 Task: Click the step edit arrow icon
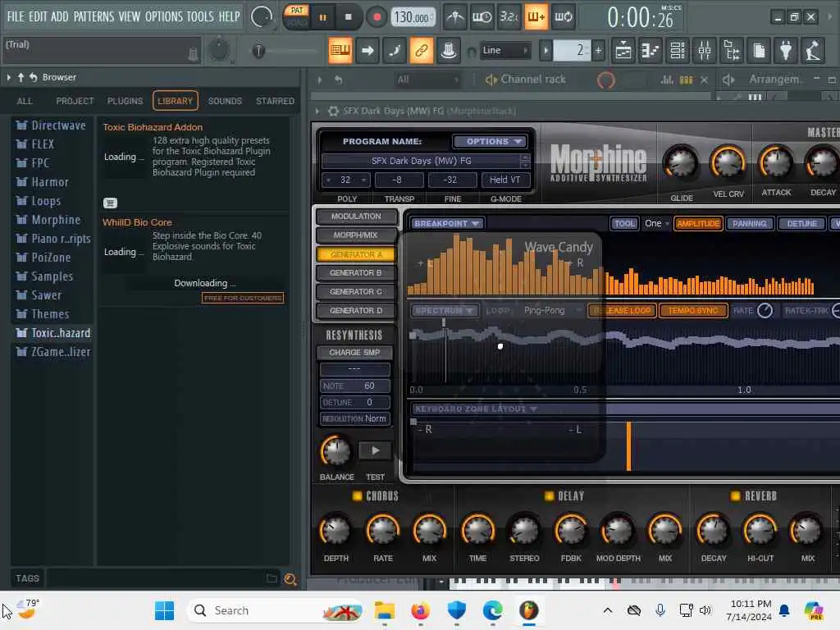pyautogui.click(x=367, y=51)
